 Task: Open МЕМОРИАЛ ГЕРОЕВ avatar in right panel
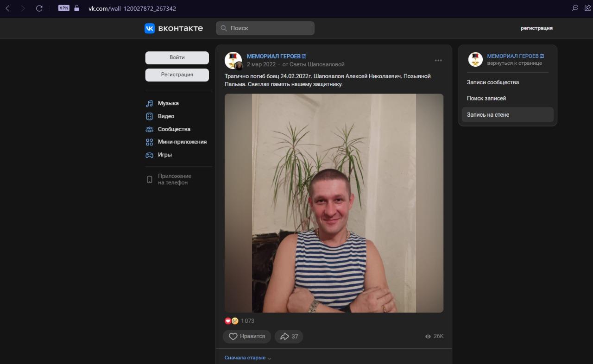(x=475, y=59)
